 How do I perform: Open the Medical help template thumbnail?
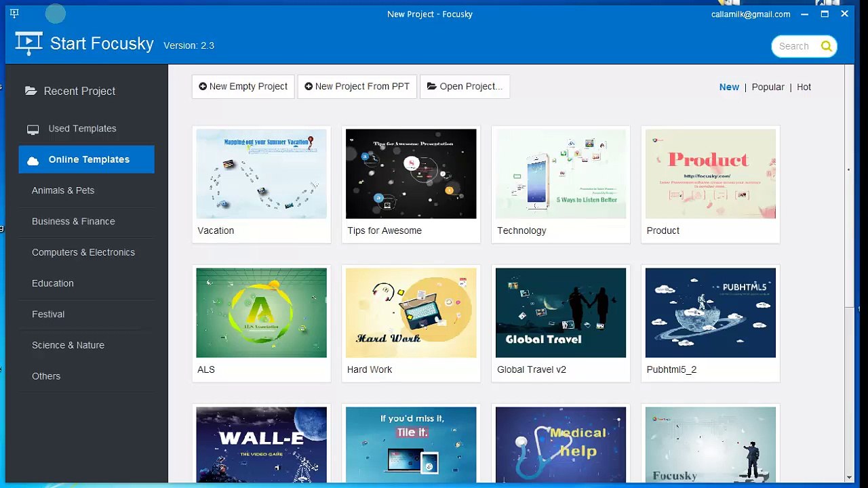tap(561, 445)
